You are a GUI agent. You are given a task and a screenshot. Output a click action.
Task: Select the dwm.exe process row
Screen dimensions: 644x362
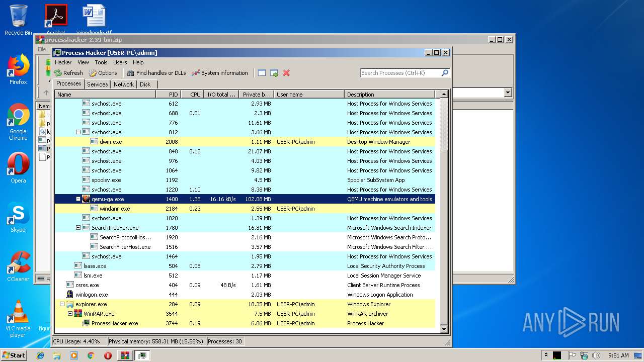245,142
